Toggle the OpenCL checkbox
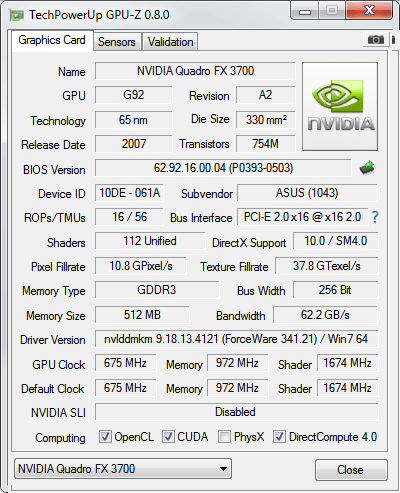 105,436
